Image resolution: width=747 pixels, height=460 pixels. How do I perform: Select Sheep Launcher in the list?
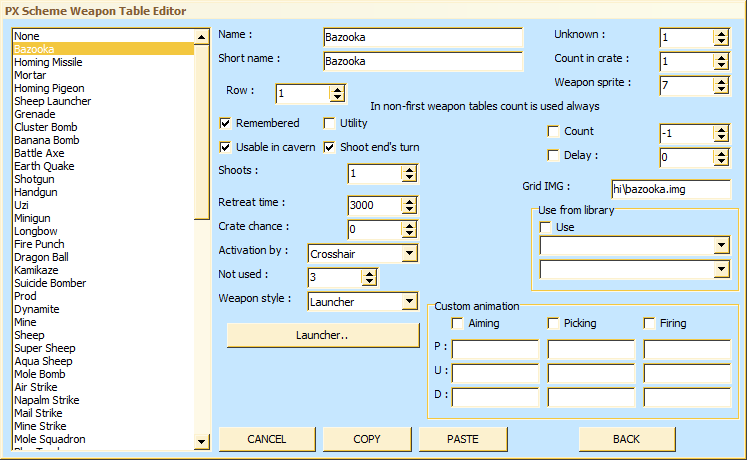(x=103, y=101)
